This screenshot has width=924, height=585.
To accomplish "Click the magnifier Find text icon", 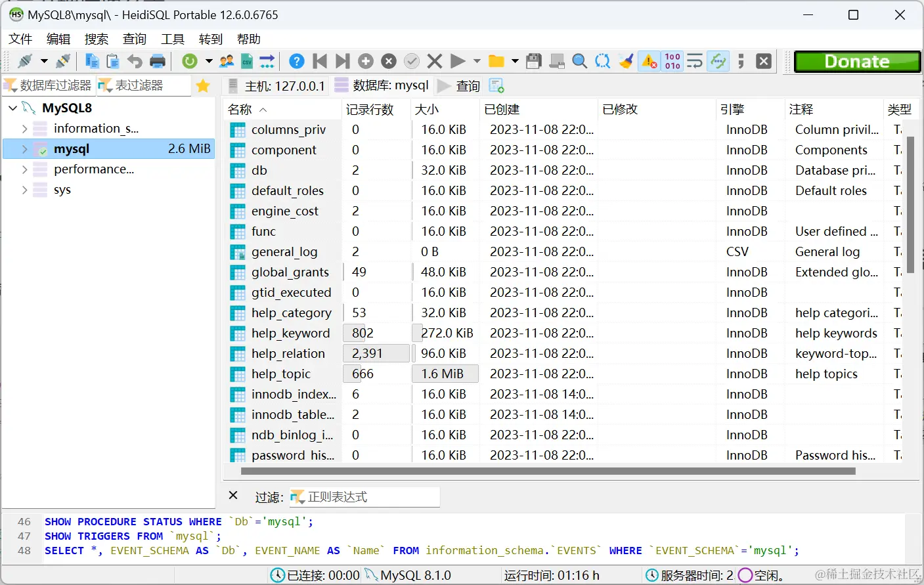I will (580, 61).
